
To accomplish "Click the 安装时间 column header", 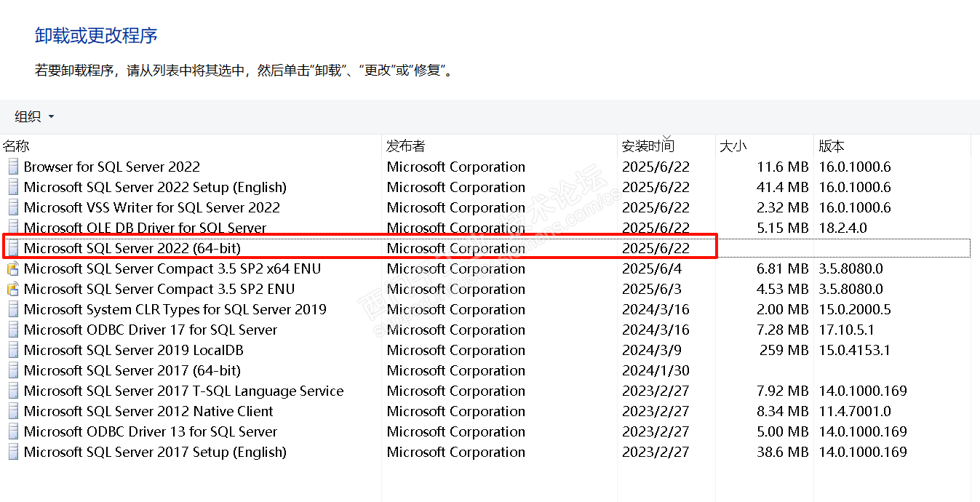I will pos(648,146).
